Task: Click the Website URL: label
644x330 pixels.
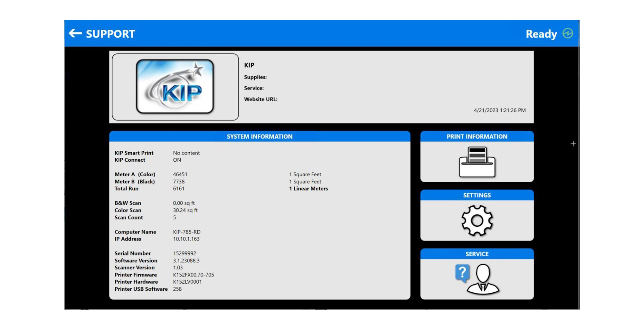Action: click(x=260, y=99)
